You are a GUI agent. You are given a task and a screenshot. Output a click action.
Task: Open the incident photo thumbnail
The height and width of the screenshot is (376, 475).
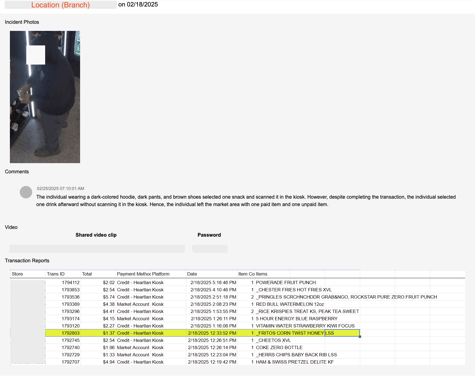(x=45, y=97)
